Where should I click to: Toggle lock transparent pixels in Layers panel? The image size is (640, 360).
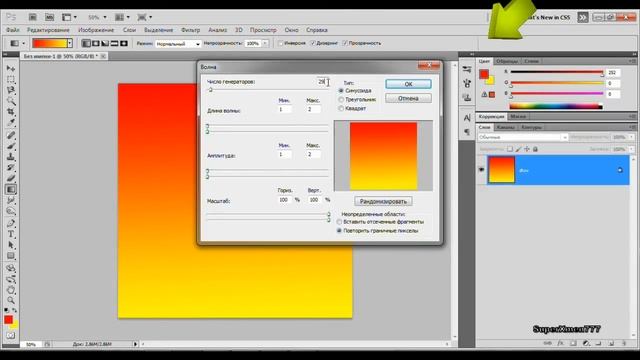510,149
